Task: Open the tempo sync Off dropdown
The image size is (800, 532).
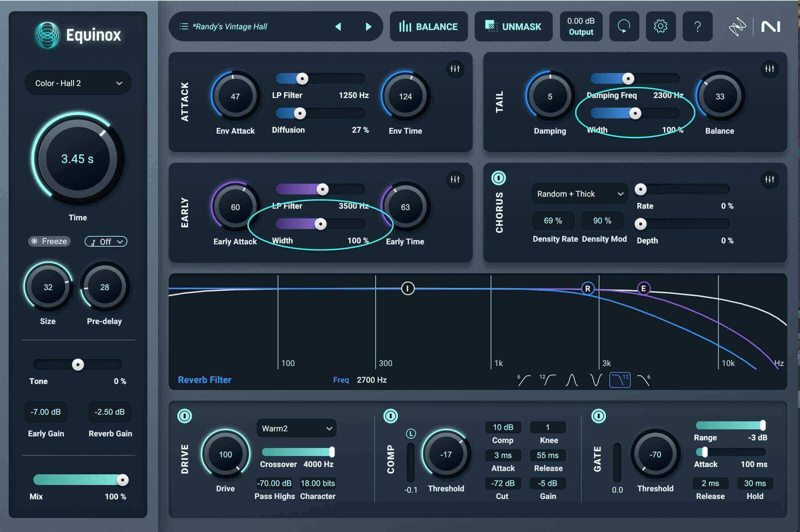Action: (x=106, y=242)
